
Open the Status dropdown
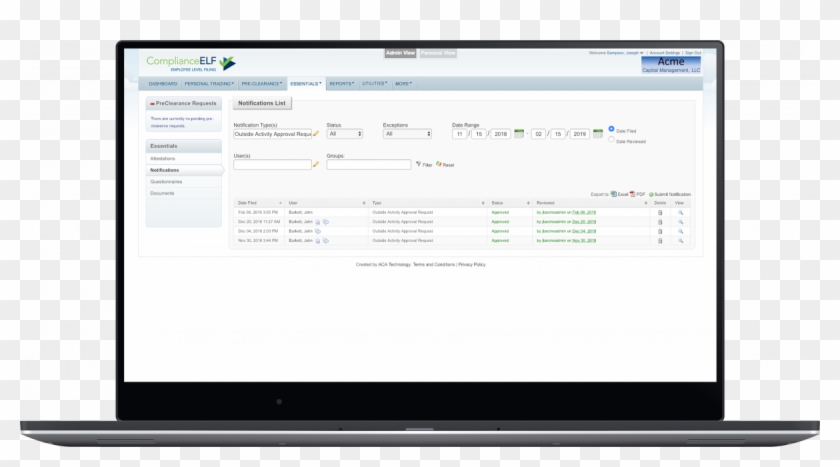tap(345, 133)
